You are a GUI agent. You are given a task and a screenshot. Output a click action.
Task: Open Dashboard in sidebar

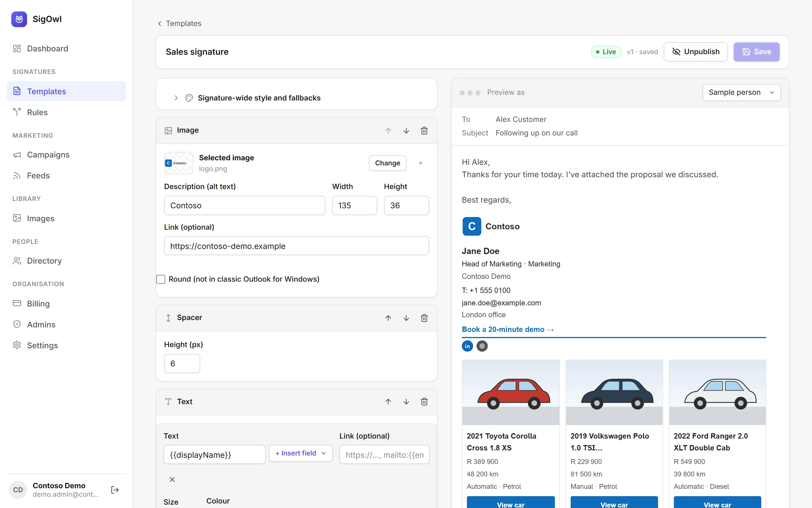[66, 49]
